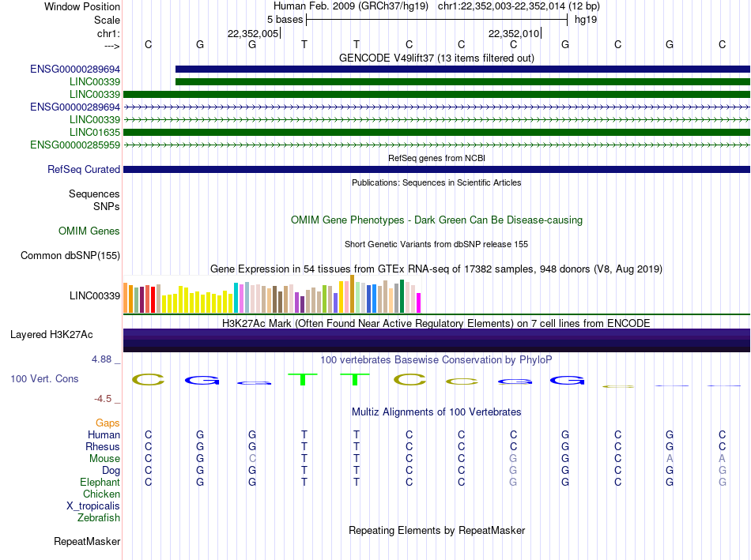Click the H3K27Ac Mark track title
Screen dimensions: 751x560
436,324
